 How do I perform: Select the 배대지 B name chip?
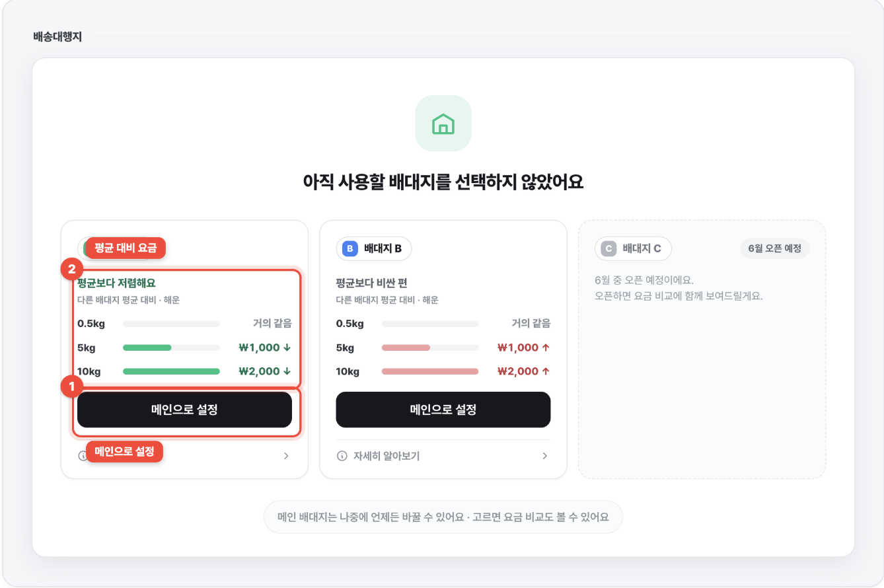[x=375, y=249]
